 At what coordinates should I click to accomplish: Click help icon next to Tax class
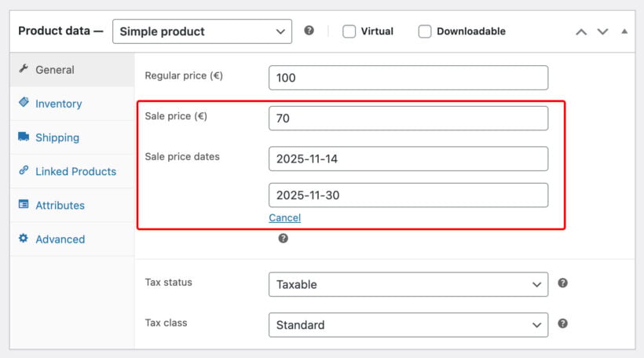pyautogui.click(x=562, y=323)
